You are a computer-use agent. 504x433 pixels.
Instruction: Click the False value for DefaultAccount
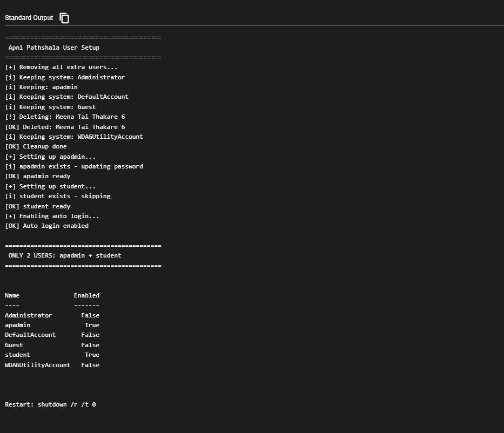(90, 335)
